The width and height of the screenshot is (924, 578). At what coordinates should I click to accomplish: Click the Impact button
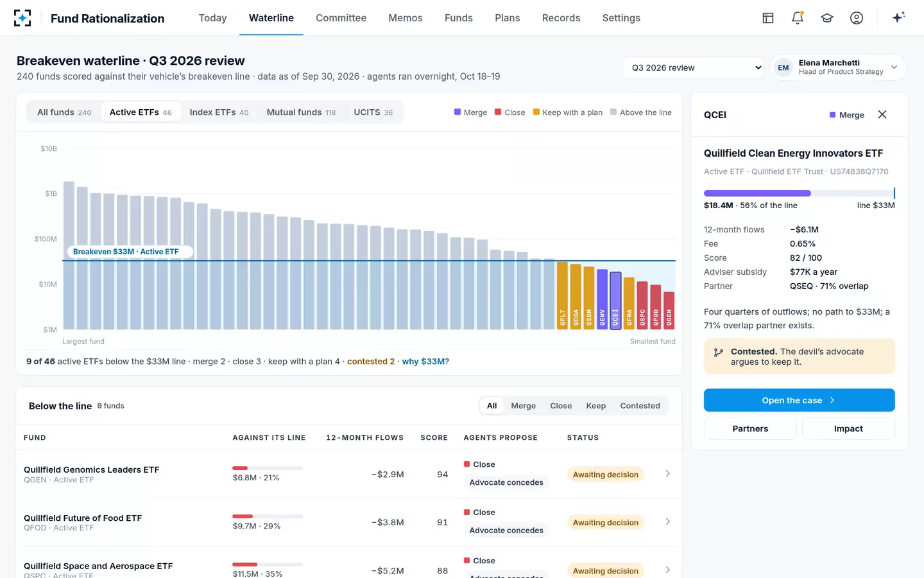point(848,428)
